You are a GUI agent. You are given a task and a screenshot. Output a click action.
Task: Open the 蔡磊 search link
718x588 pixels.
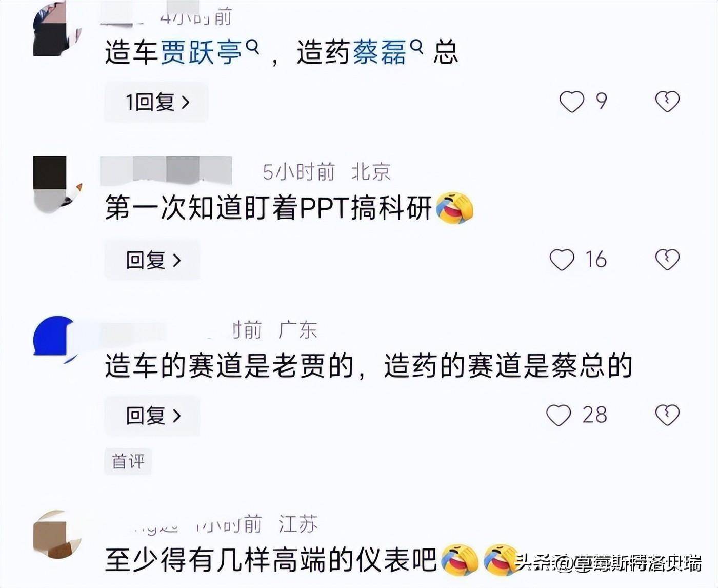[379, 52]
